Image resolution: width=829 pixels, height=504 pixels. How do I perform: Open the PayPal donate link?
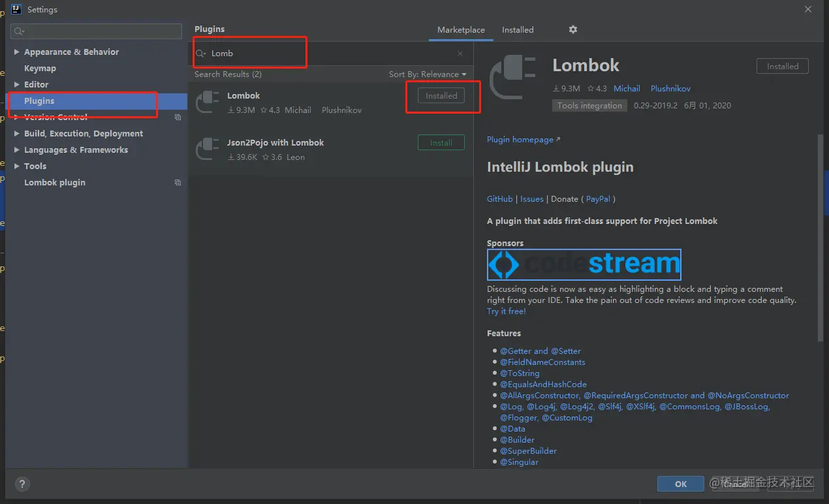599,199
